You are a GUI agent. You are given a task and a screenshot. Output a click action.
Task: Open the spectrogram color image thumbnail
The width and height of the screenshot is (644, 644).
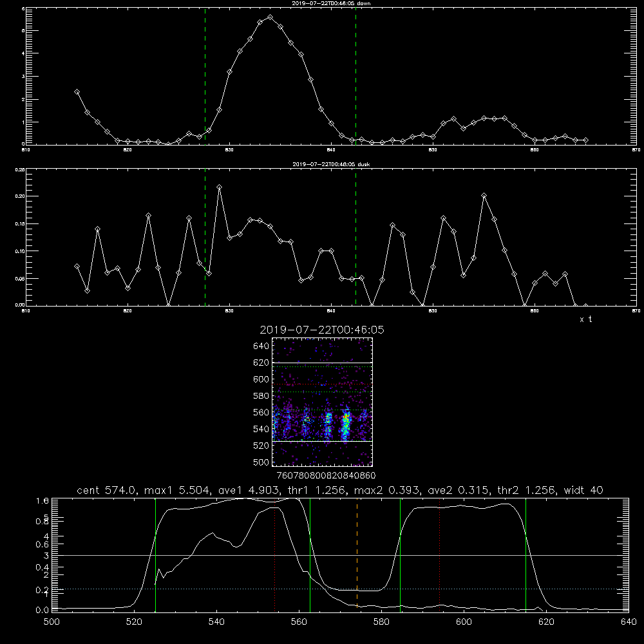tap(323, 402)
